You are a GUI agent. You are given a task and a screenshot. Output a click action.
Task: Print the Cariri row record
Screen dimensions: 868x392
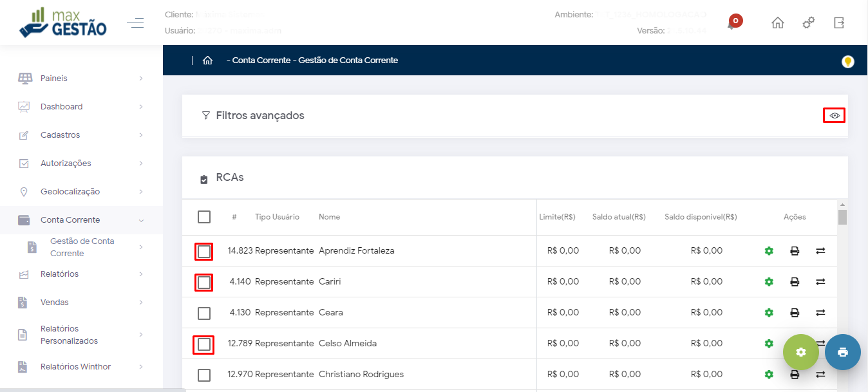[795, 282]
